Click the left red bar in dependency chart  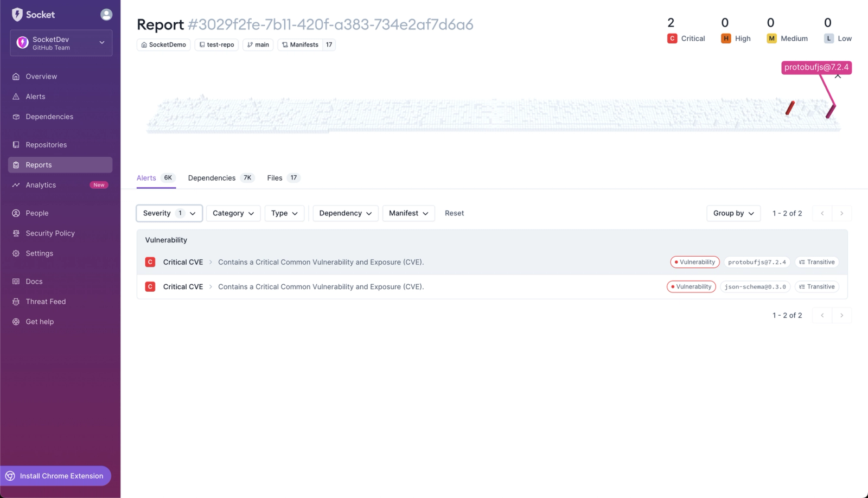click(790, 108)
